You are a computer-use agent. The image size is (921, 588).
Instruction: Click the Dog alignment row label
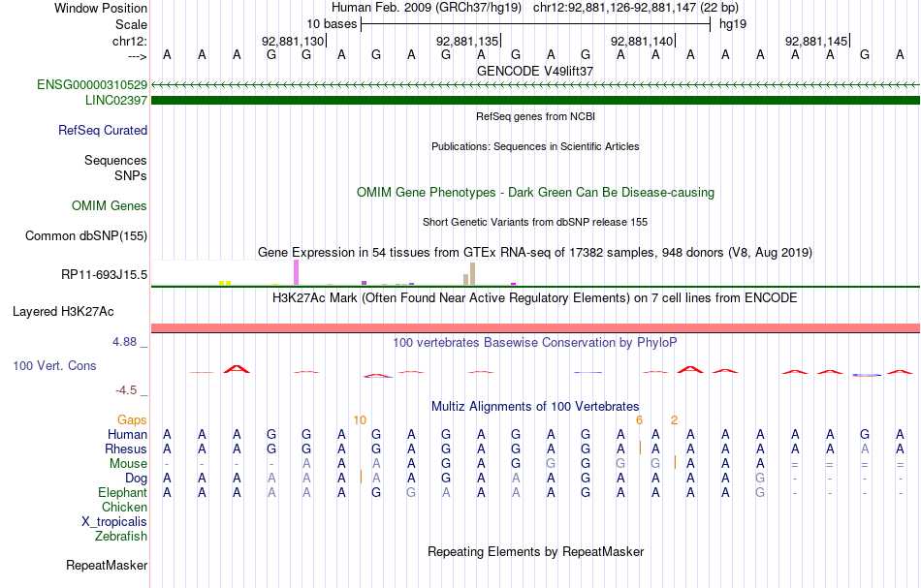137,479
